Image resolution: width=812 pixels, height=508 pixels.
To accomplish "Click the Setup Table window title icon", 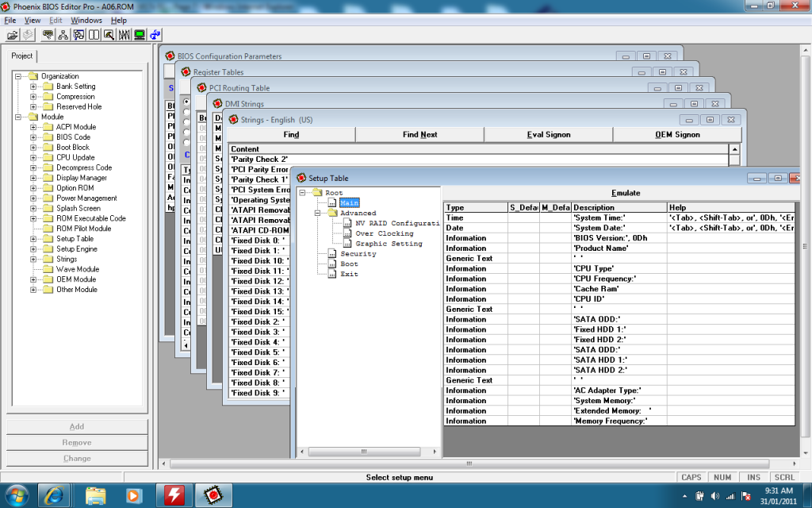I will coord(301,178).
